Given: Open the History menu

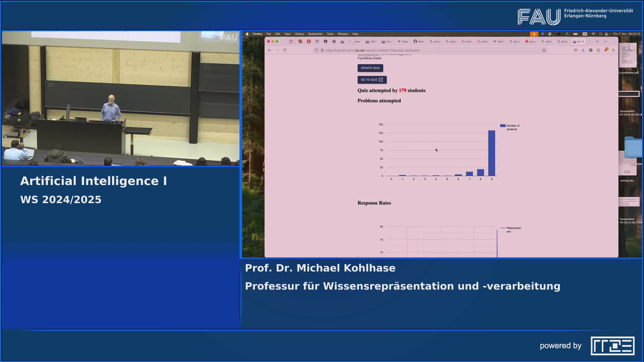Looking at the screenshot, I should (x=299, y=34).
